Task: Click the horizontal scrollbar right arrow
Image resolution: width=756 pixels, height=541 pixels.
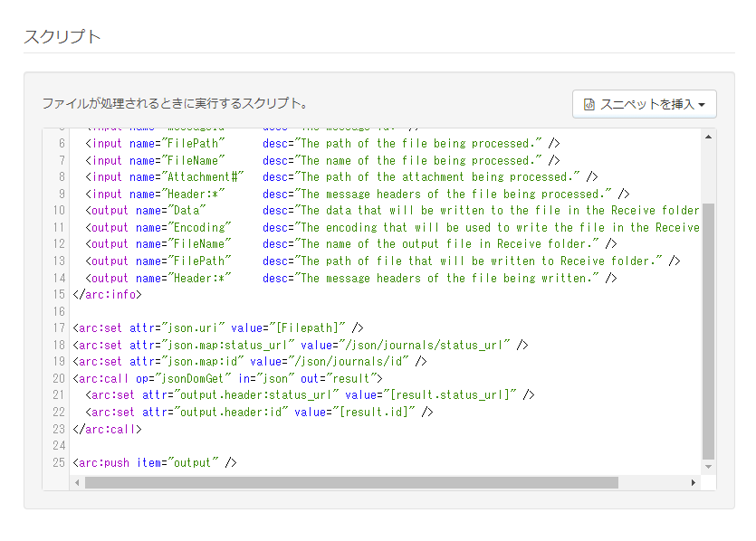Action: click(694, 482)
